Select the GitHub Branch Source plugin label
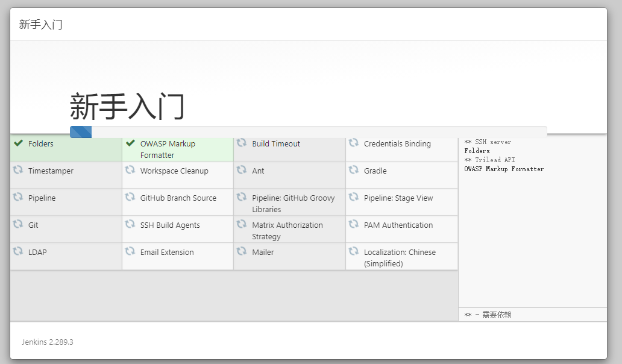622x364 pixels. [x=178, y=198]
